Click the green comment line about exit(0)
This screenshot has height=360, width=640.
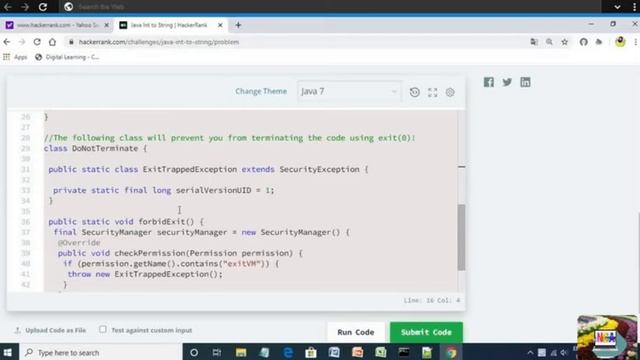pyautogui.click(x=229, y=138)
